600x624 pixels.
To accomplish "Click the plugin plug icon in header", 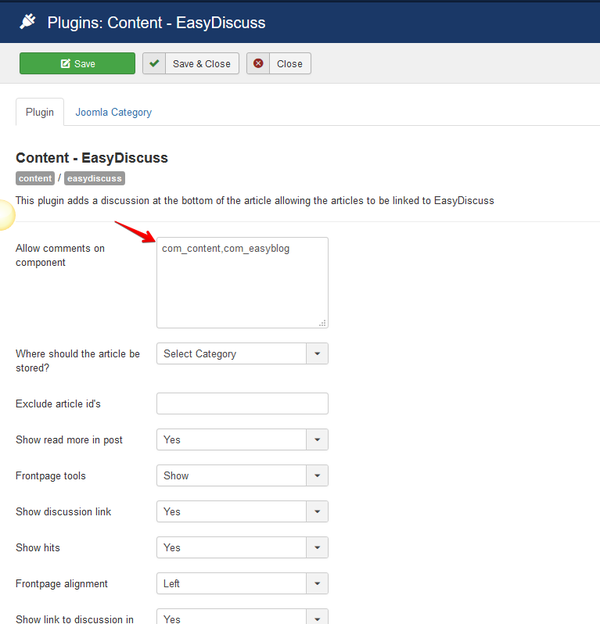I will click(27, 21).
